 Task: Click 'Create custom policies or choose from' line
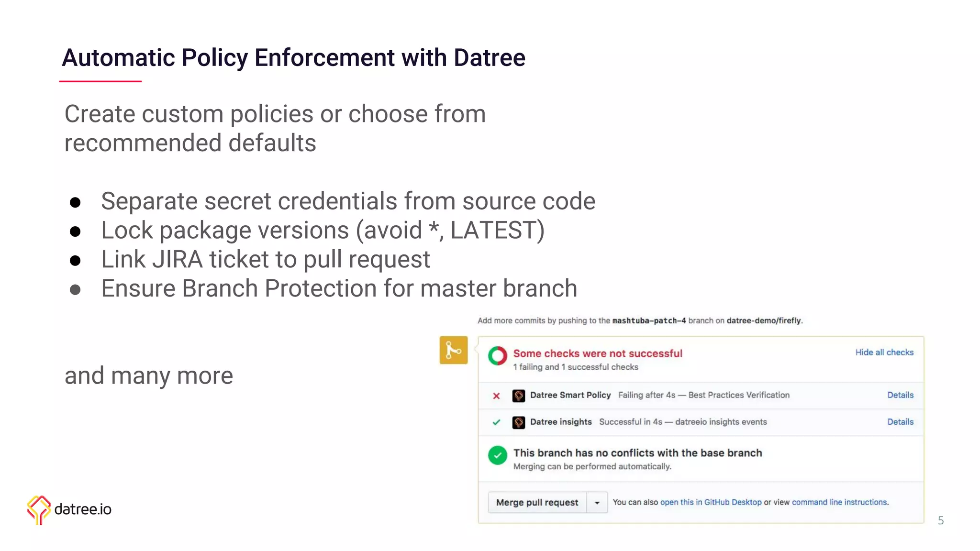[275, 115]
